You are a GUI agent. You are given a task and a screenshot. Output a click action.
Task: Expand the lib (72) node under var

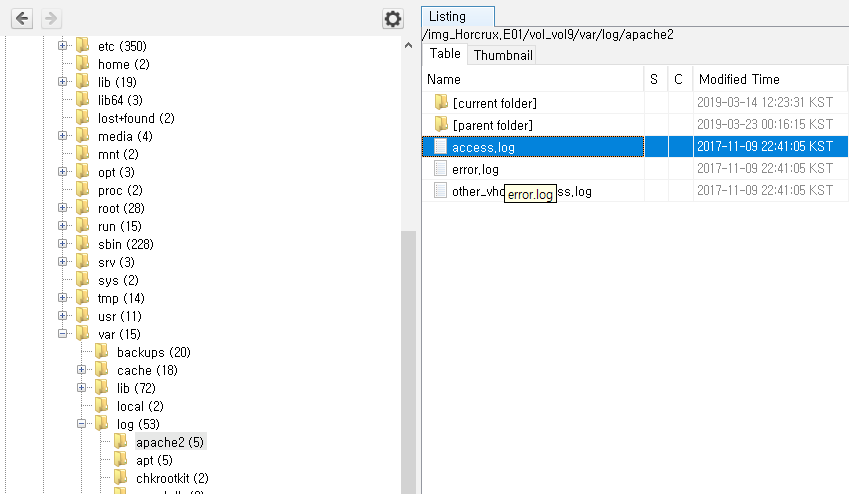[81, 387]
